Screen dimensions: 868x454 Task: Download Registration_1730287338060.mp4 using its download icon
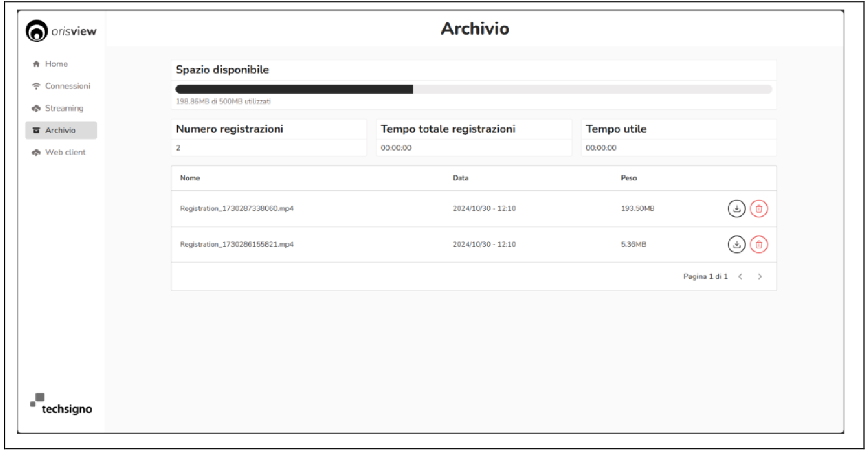[737, 208]
